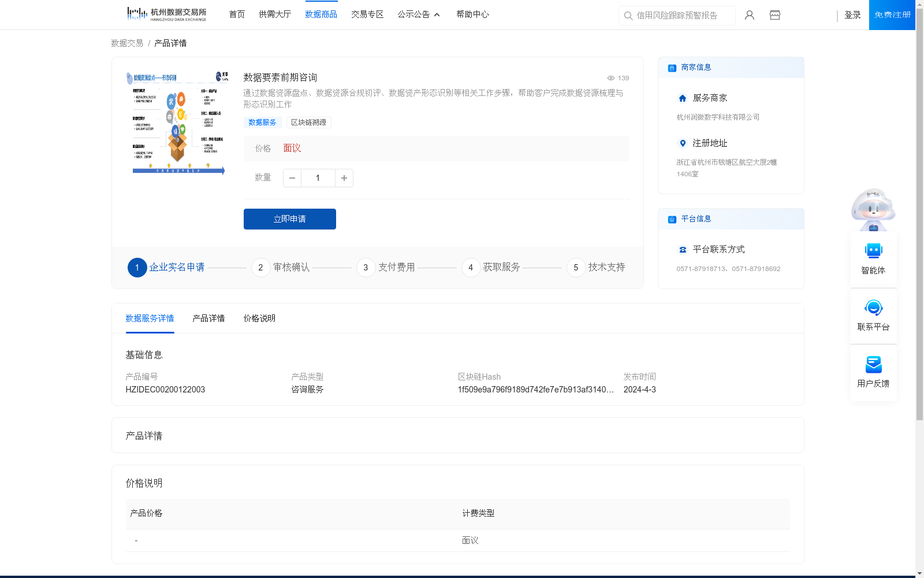This screenshot has height=578, width=924.
Task: Click 登录 link
Action: pos(852,15)
